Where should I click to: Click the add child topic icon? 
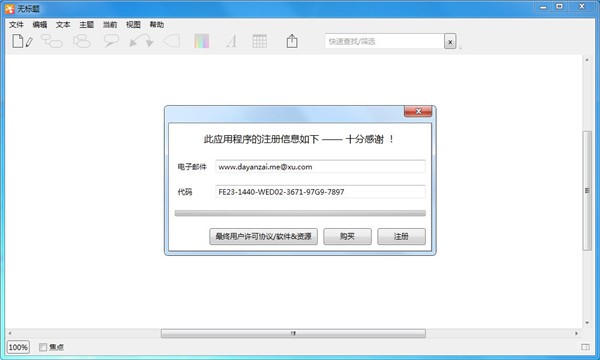click(x=52, y=41)
